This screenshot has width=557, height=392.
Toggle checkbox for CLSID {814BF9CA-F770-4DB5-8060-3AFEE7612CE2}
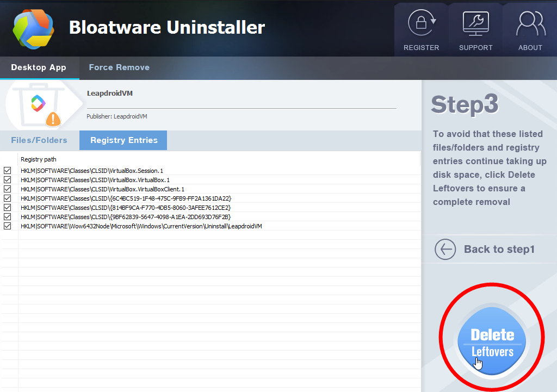(x=8, y=207)
